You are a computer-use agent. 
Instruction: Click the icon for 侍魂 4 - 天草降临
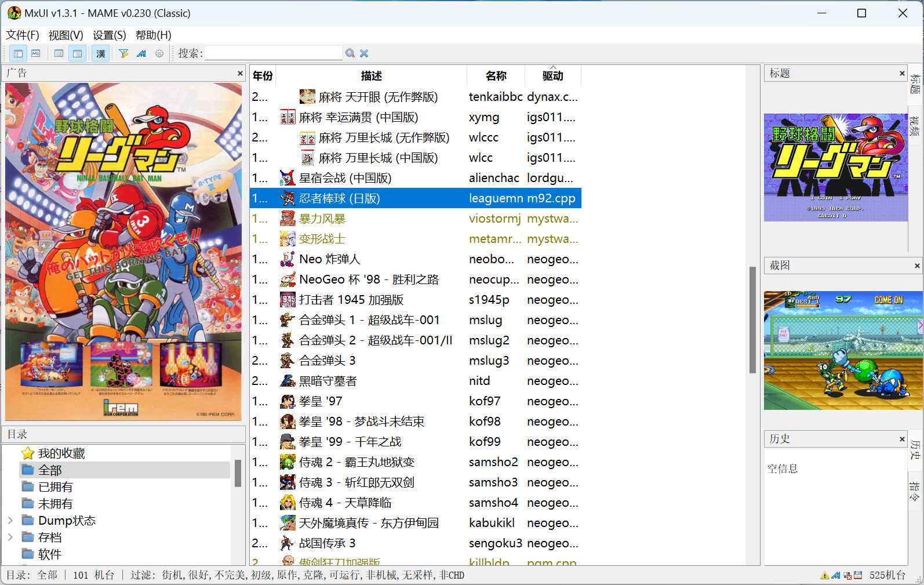288,503
